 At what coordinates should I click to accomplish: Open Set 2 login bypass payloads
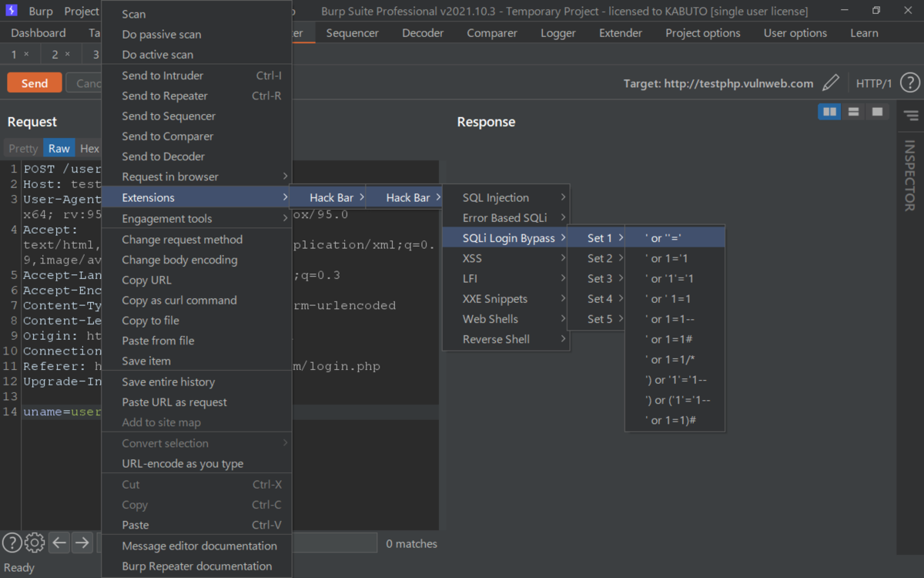click(596, 258)
